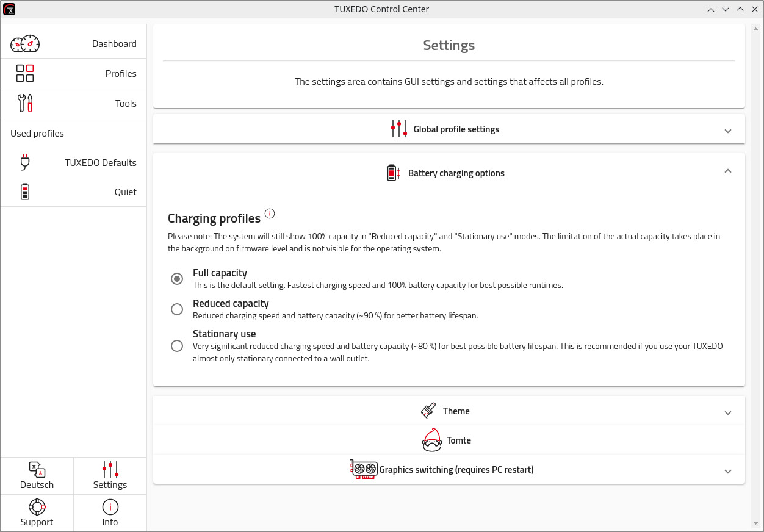Click the Support lifebuoy icon
Image resolution: width=764 pixels, height=532 pixels.
[37, 507]
